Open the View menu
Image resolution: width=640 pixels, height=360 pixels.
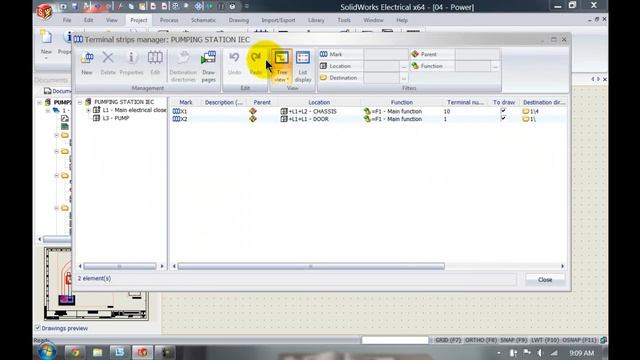pos(112,20)
